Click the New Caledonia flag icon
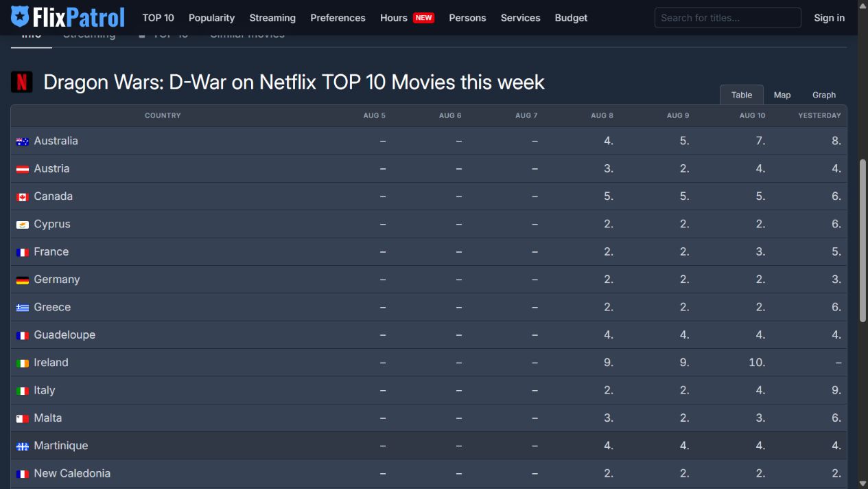 [x=23, y=474]
